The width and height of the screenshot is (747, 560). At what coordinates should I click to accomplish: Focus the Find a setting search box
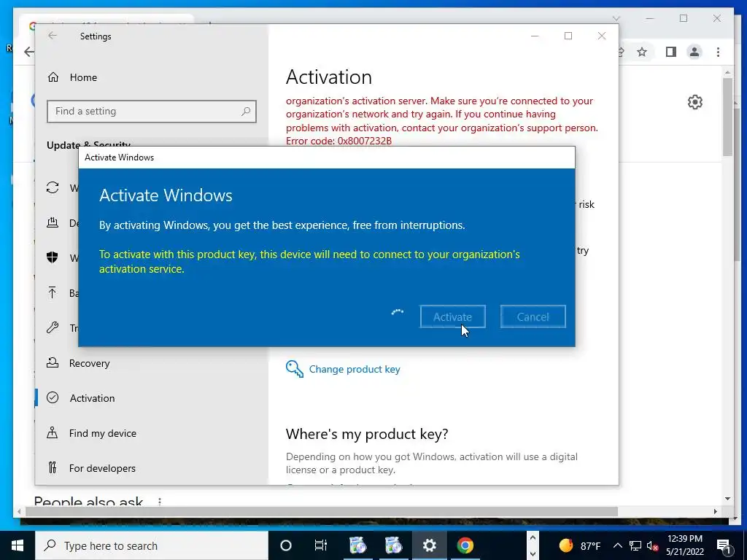pyautogui.click(x=152, y=111)
